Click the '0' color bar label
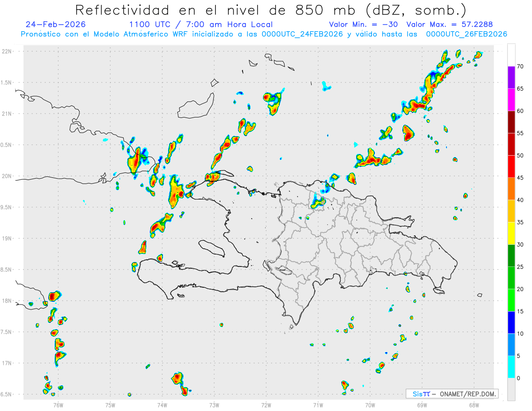 (x=518, y=378)
